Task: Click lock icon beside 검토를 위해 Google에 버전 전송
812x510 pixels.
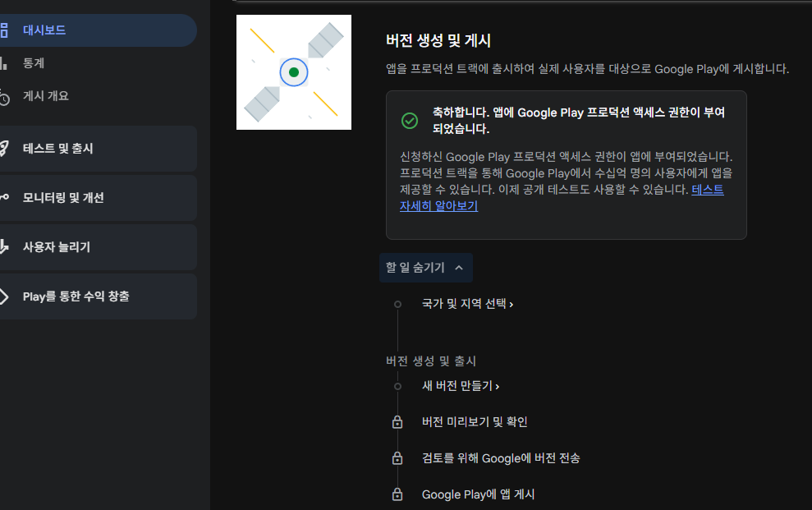Action: pyautogui.click(x=397, y=458)
